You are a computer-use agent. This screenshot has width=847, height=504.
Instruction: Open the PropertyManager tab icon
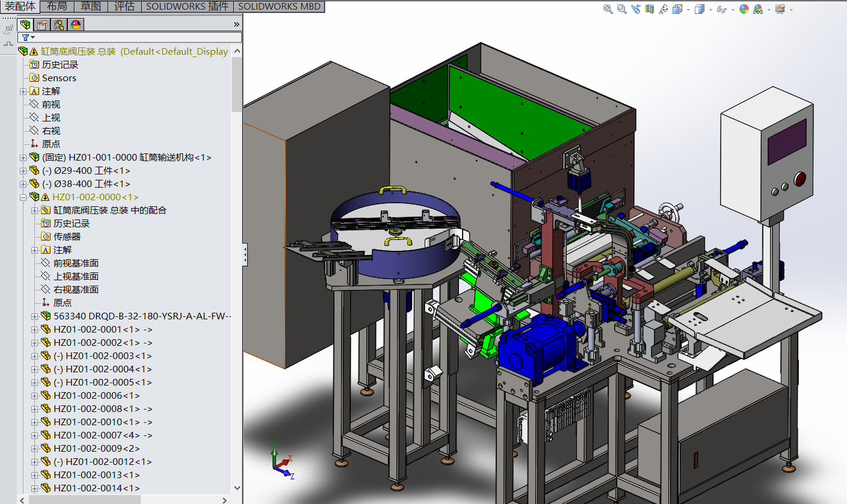pos(42,25)
